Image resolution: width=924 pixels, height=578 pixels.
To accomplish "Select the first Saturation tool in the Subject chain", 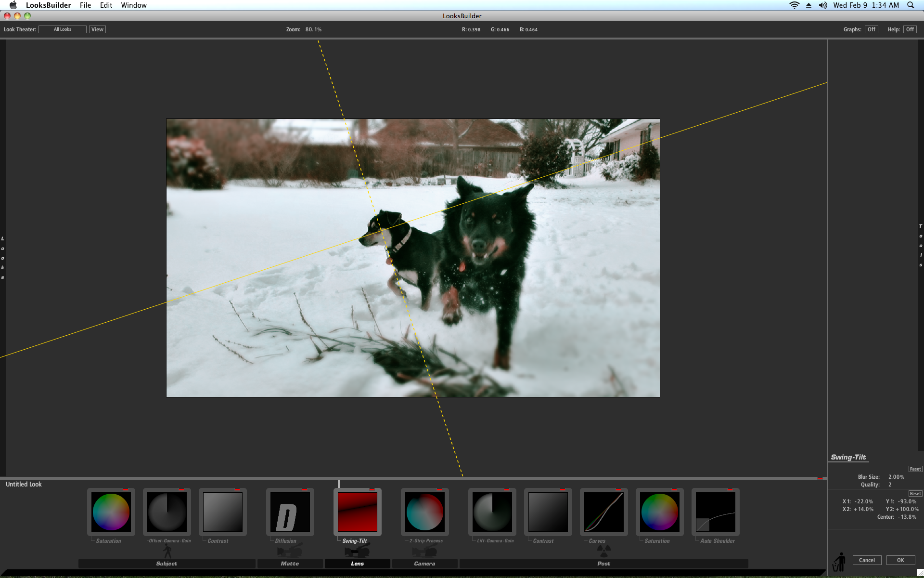I will click(x=111, y=512).
